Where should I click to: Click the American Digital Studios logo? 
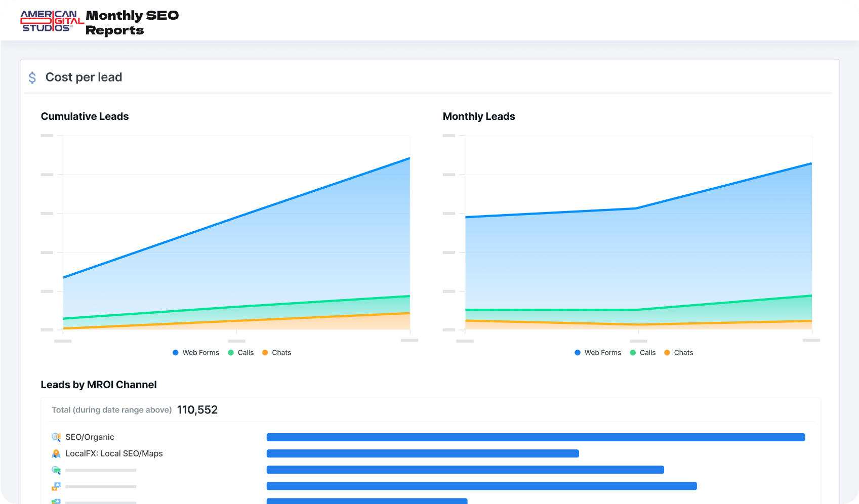[52, 21]
